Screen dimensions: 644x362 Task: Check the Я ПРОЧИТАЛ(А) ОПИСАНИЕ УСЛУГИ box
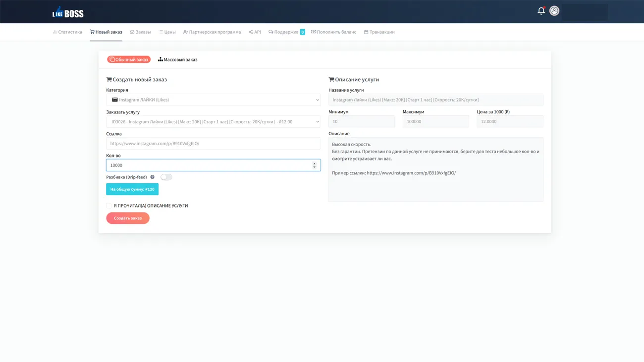[109, 206]
